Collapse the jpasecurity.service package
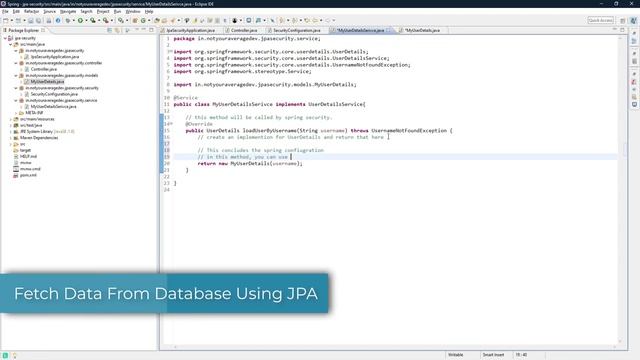The width and height of the screenshot is (640, 360). click(x=16, y=100)
